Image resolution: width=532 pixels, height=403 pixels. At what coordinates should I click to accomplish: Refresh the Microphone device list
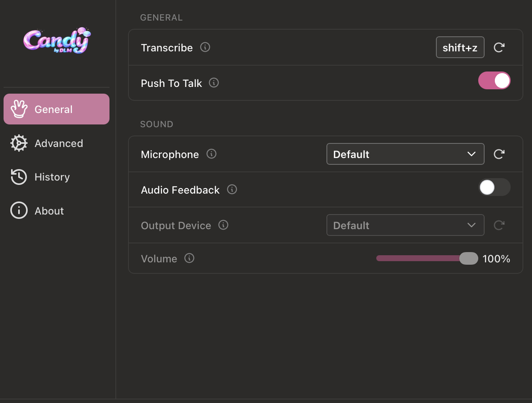coord(499,154)
